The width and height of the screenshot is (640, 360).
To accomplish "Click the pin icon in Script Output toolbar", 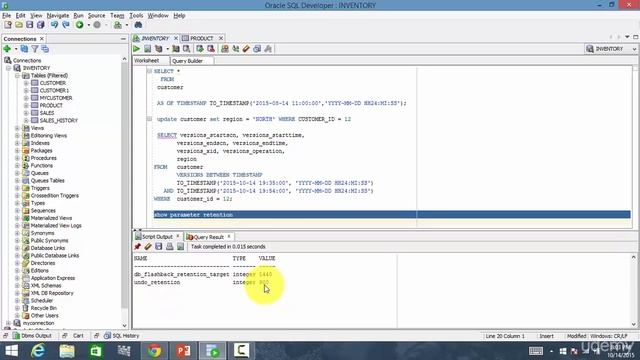I will (138, 247).
